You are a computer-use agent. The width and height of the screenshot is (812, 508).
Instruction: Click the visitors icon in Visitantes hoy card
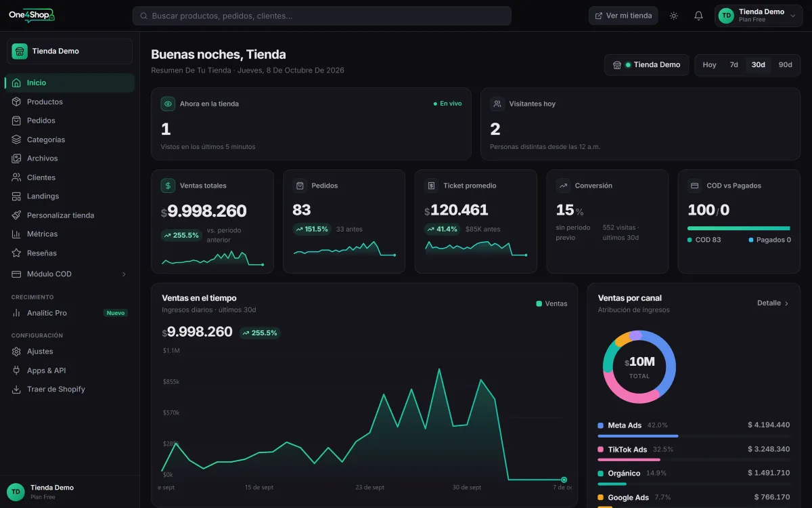click(x=497, y=104)
